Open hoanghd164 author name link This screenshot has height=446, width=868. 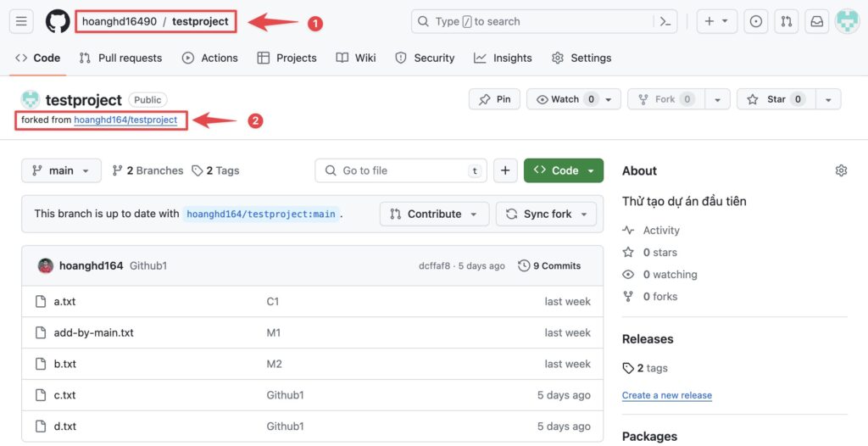click(91, 266)
